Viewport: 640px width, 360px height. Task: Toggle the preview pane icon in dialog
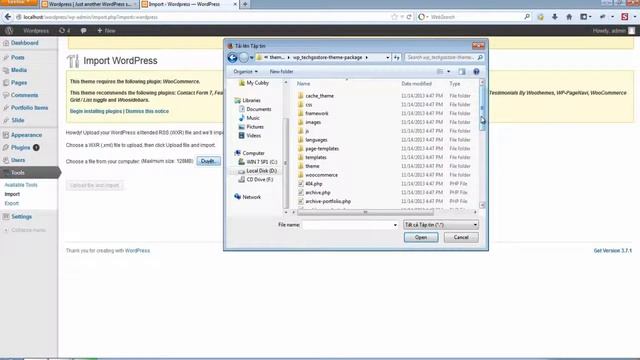(x=462, y=71)
